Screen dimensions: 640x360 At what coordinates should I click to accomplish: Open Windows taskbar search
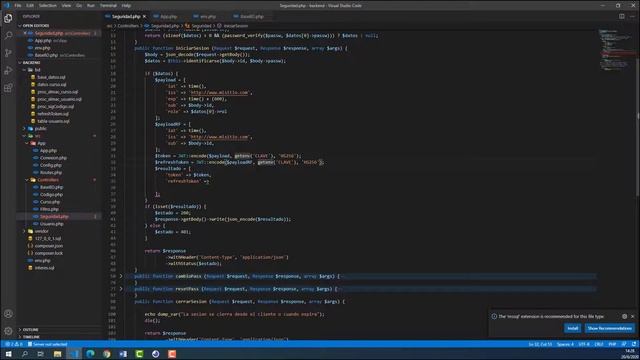pyautogui.click(x=24, y=354)
